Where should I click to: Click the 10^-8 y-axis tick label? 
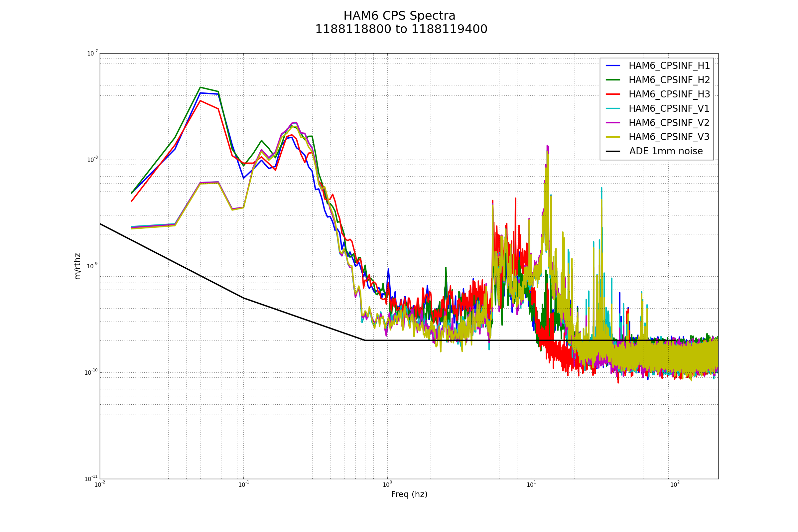[92, 160]
